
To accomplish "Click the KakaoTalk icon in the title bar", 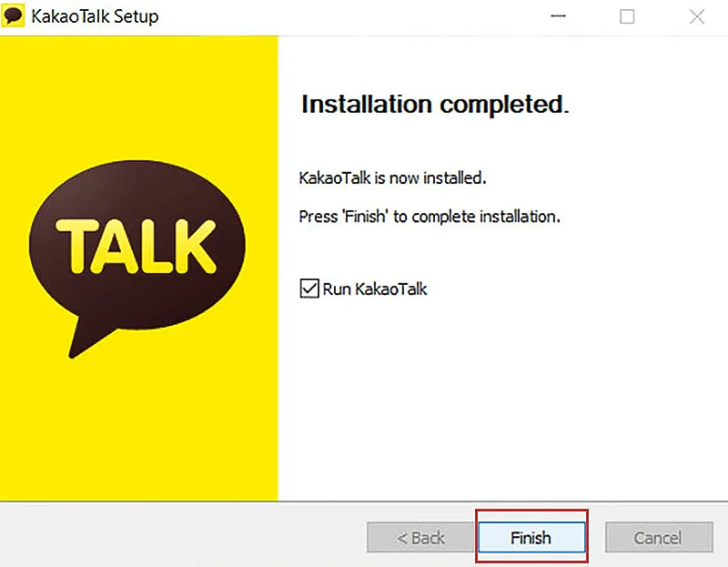I will point(14,15).
